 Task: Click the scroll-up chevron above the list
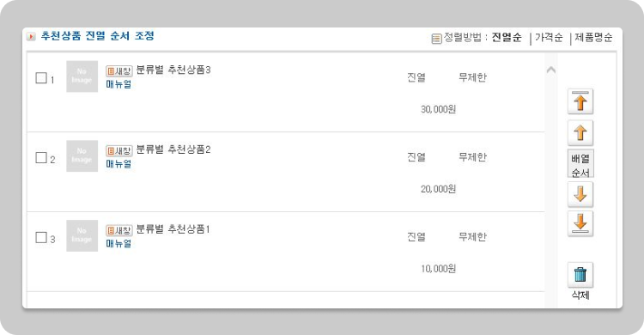point(551,70)
